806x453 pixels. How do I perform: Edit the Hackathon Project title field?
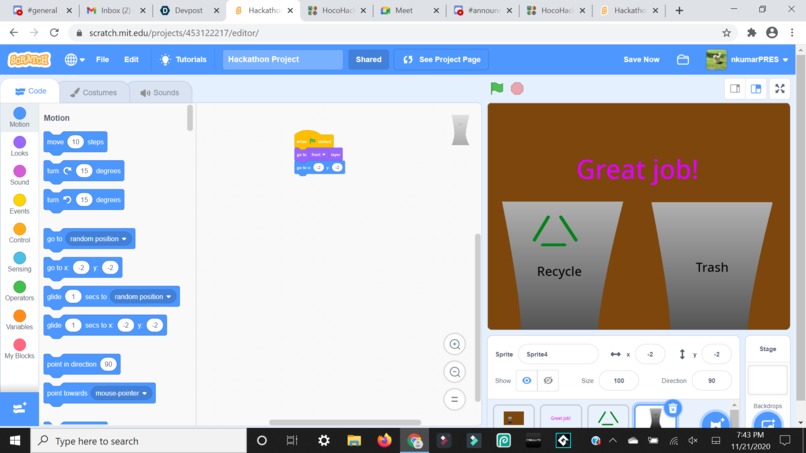pyautogui.click(x=282, y=60)
